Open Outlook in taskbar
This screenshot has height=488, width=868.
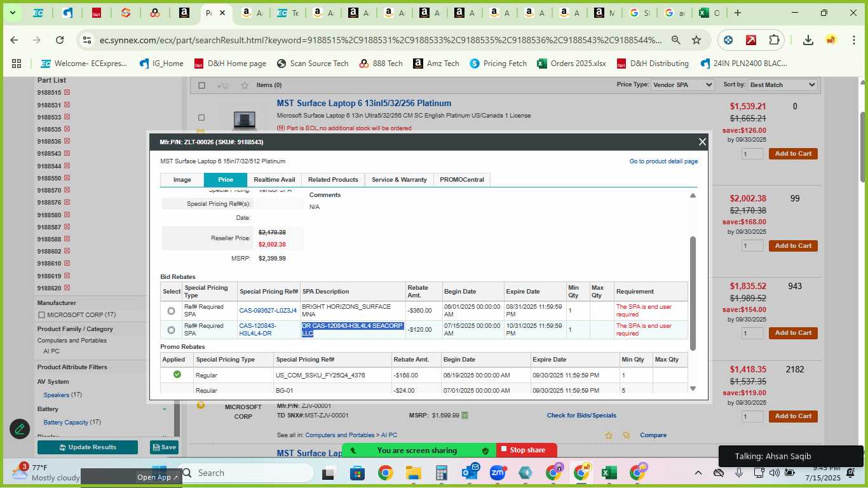tap(470, 473)
